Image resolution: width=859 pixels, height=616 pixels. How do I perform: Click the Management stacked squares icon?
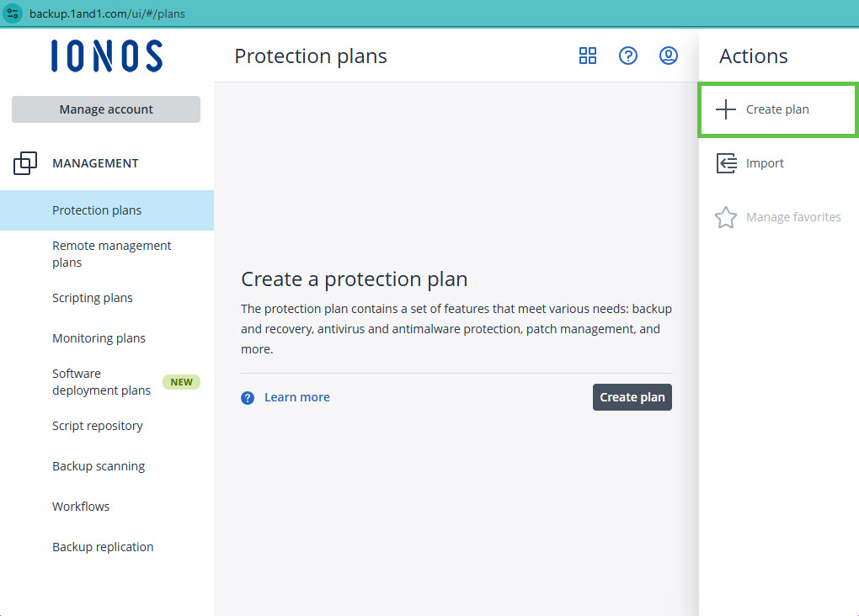pyautogui.click(x=25, y=163)
